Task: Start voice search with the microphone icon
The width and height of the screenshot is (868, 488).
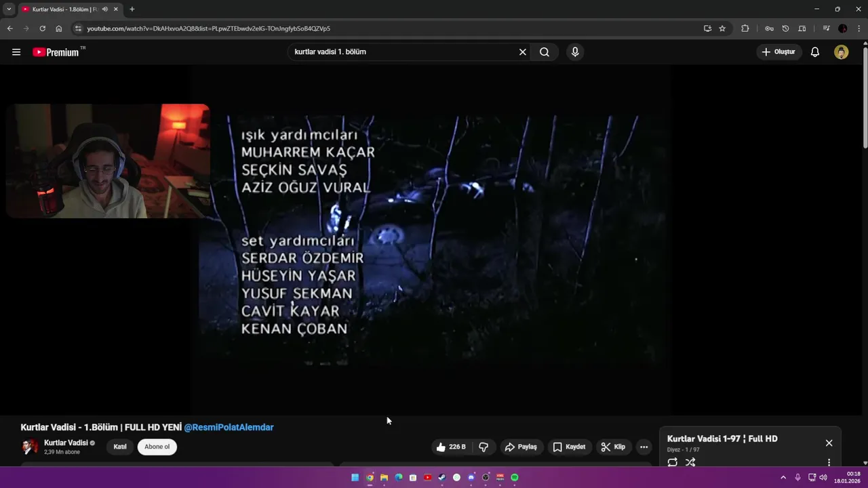Action: pos(575,52)
